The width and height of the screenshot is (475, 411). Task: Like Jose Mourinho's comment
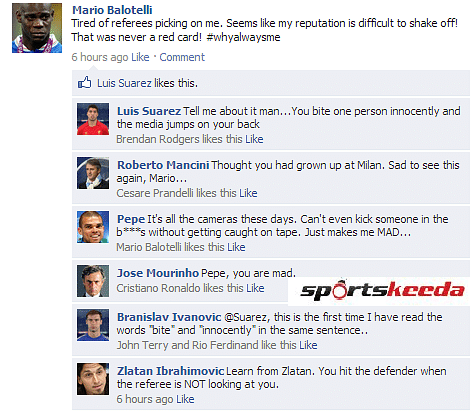(255, 288)
